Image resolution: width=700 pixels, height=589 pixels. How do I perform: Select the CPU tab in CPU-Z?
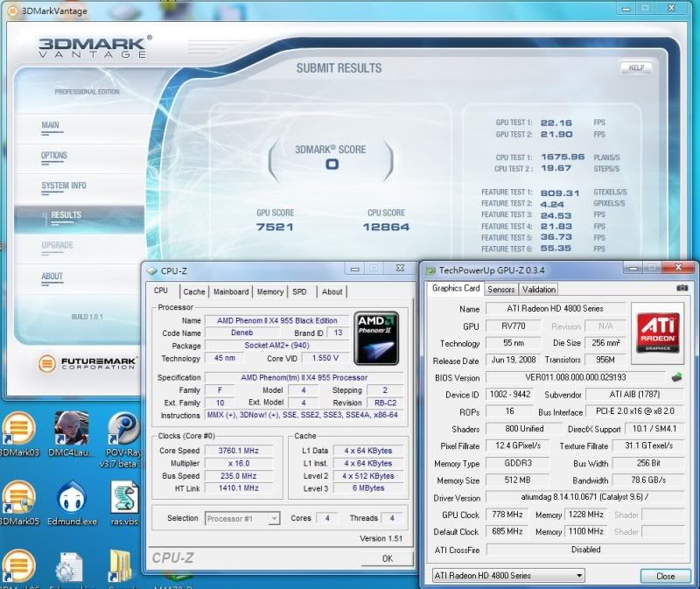(161, 291)
